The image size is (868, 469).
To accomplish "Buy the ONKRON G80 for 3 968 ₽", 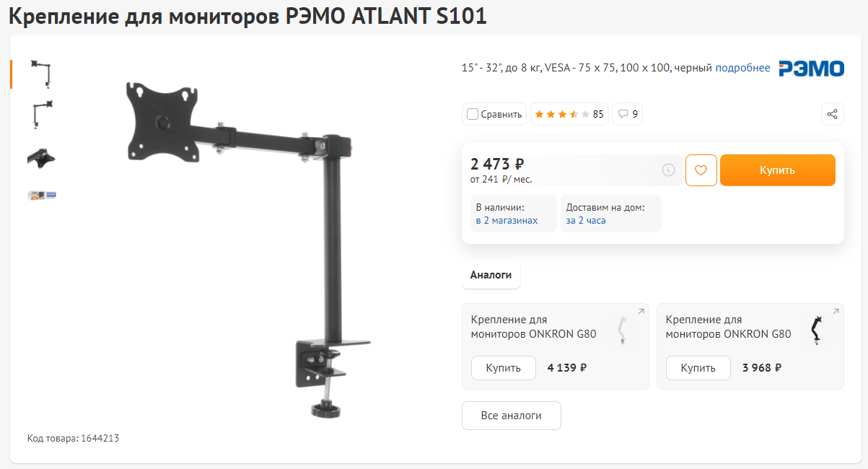I will tap(698, 368).
